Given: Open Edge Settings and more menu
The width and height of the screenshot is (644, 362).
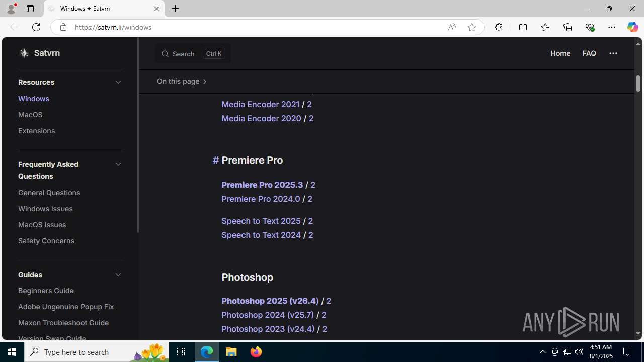Looking at the screenshot, I should (612, 27).
